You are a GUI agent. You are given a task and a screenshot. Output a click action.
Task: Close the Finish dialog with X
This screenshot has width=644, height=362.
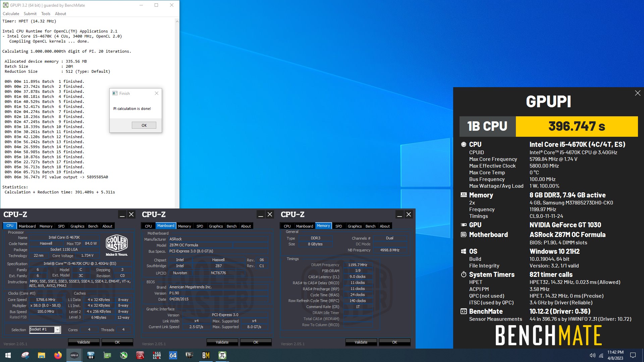tap(156, 93)
